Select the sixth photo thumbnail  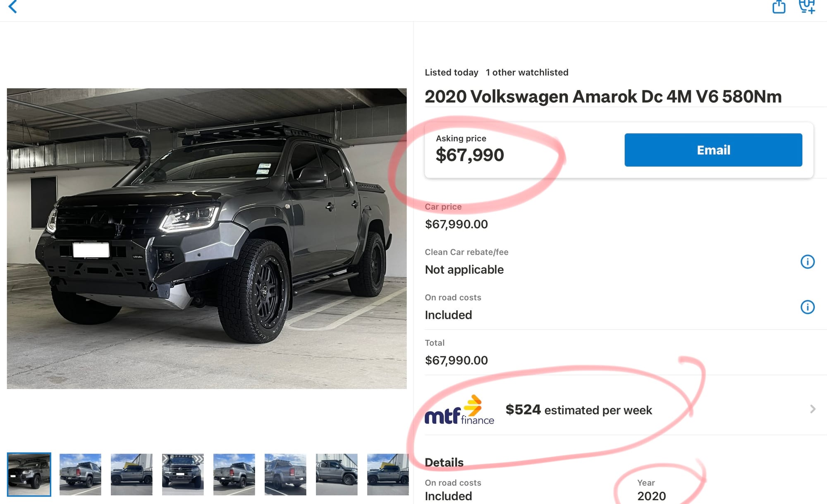(x=285, y=474)
